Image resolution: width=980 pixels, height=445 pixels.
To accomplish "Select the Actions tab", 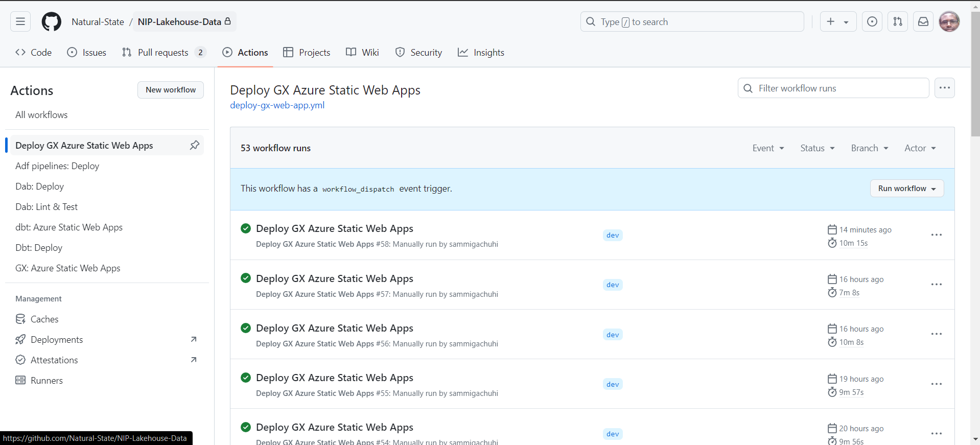I will pos(245,52).
